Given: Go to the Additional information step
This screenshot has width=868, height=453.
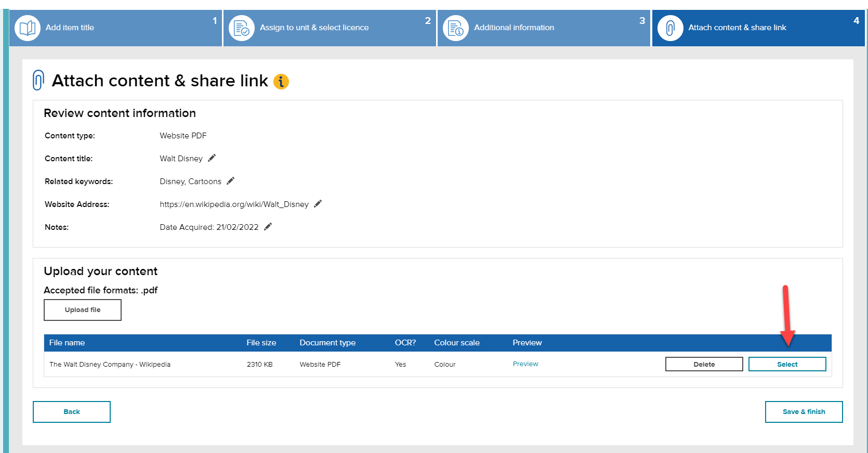Looking at the screenshot, I should coord(544,28).
